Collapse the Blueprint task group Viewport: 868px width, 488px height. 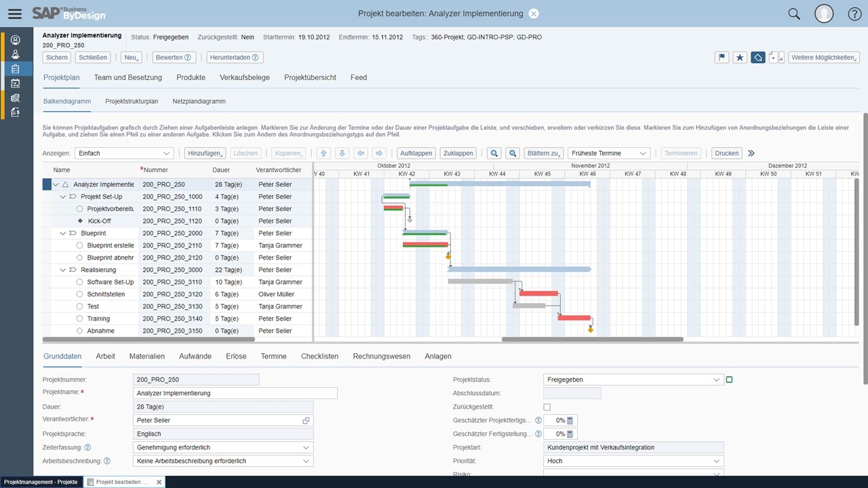pos(62,233)
